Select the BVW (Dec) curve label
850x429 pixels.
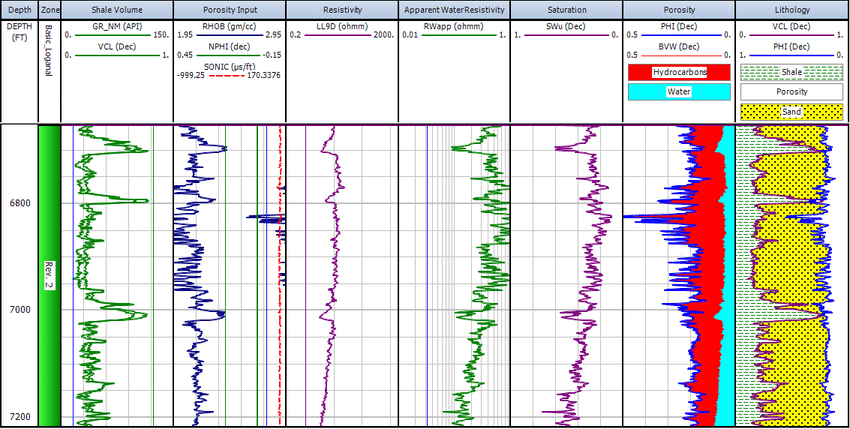coord(678,46)
